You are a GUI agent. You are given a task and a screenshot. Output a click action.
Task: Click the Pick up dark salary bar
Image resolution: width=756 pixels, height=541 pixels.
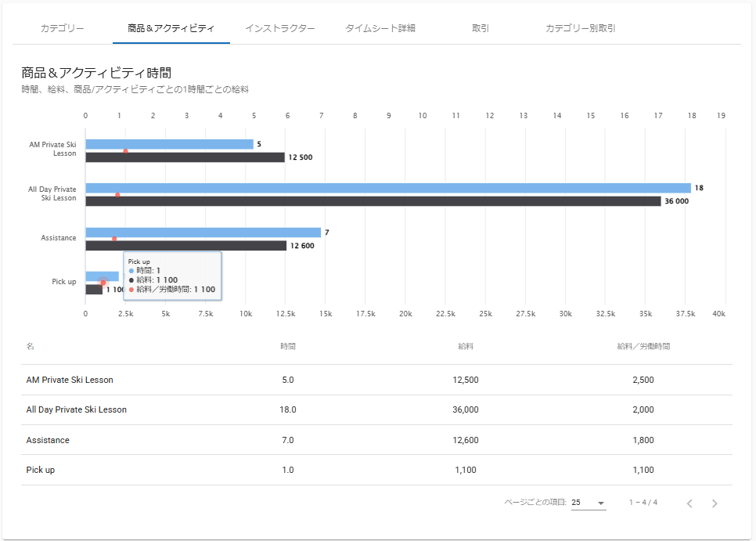tap(94, 290)
